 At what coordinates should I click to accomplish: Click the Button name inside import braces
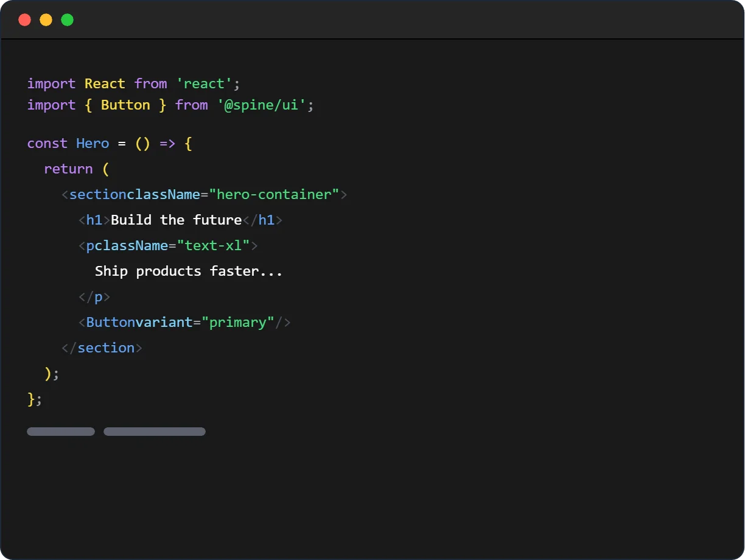(x=125, y=105)
